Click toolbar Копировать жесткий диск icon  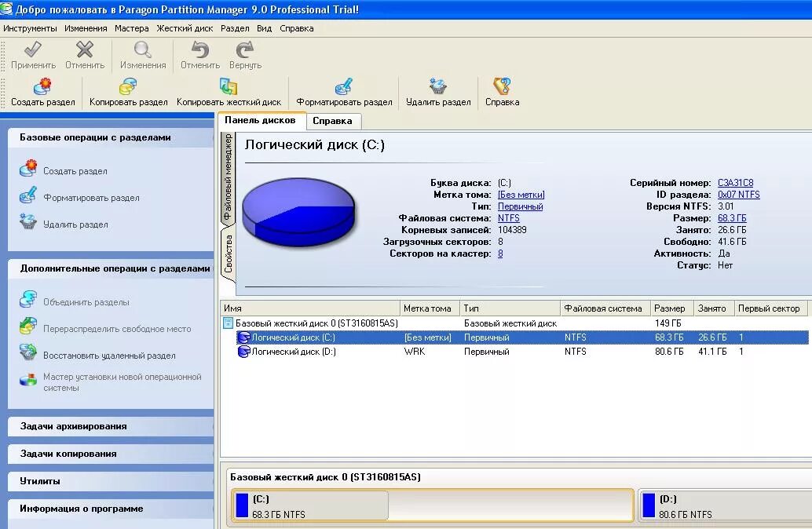pyautogui.click(x=229, y=86)
